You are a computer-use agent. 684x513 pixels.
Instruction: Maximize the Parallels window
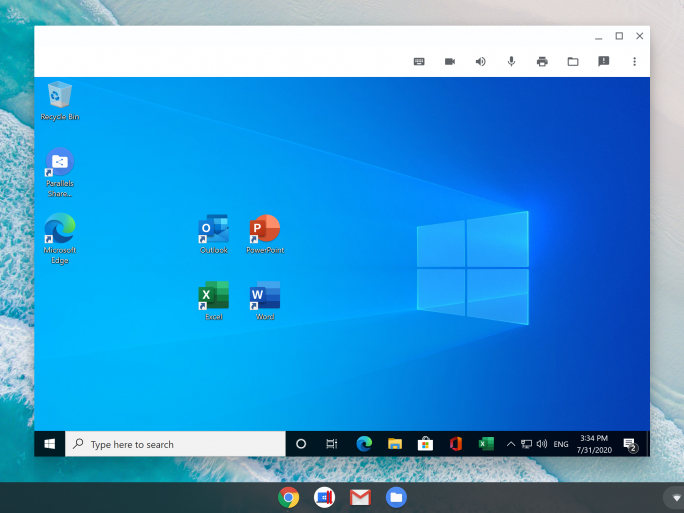pyautogui.click(x=619, y=36)
